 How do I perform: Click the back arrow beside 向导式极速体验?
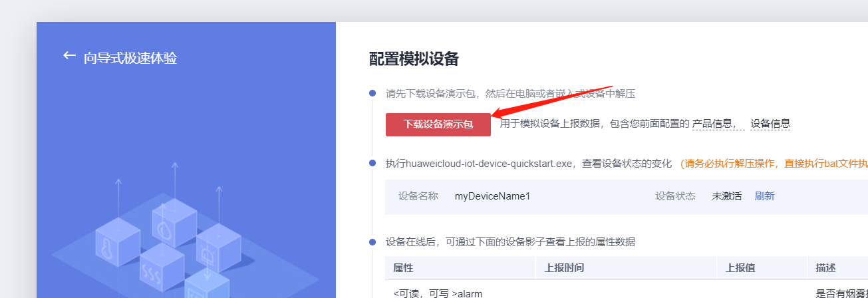click(69, 56)
